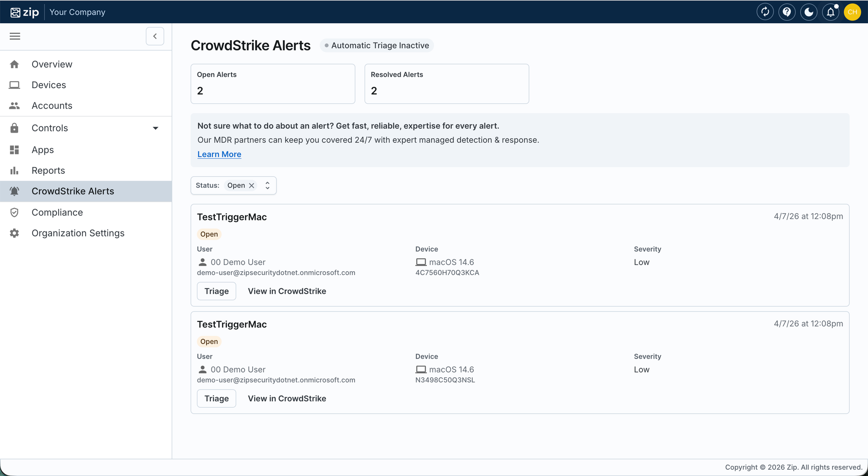This screenshot has width=868, height=476.
Task: Open Devices in sidebar
Action: [x=86, y=85]
